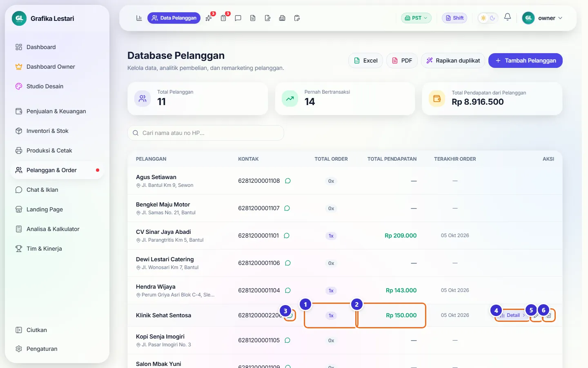
Task: Open the note-with-pencil icon in top toolbar
Action: [x=267, y=18]
